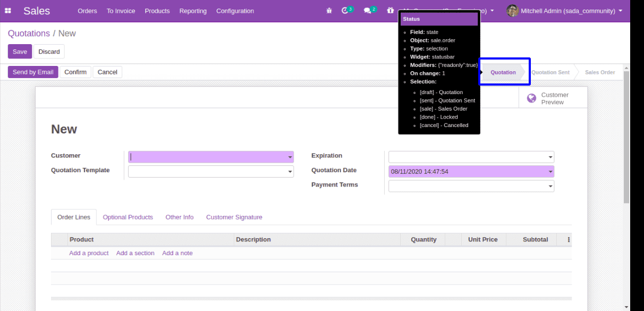Click the Cancel button
Image resolution: width=644 pixels, height=311 pixels.
coord(107,72)
